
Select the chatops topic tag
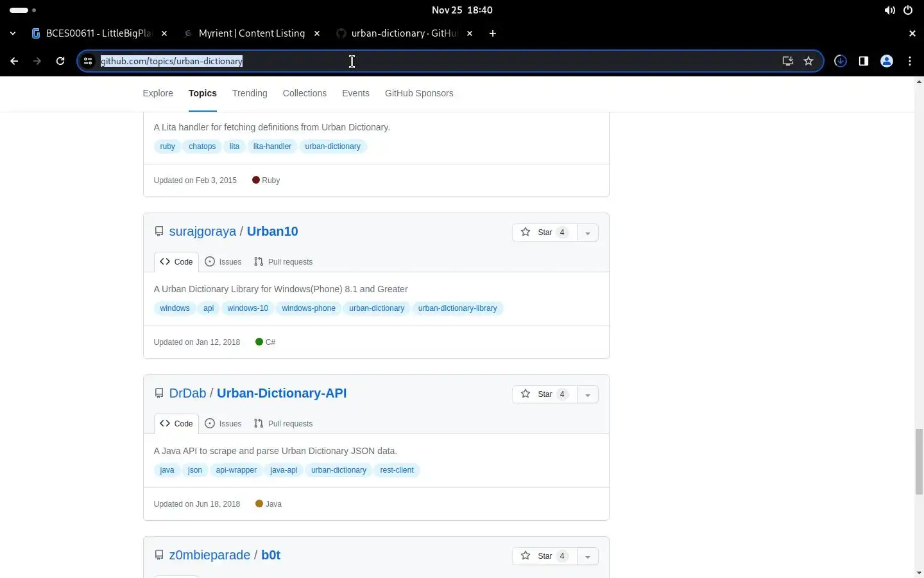202,146
